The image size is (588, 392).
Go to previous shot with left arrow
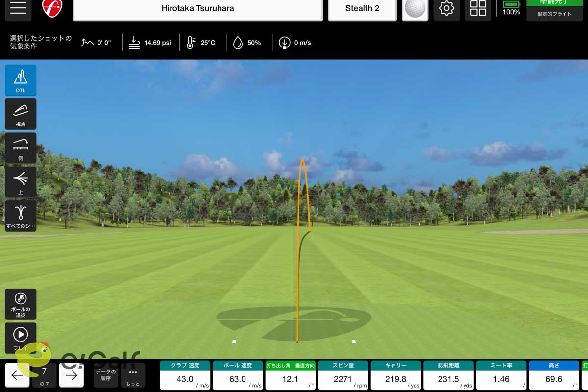(17, 376)
